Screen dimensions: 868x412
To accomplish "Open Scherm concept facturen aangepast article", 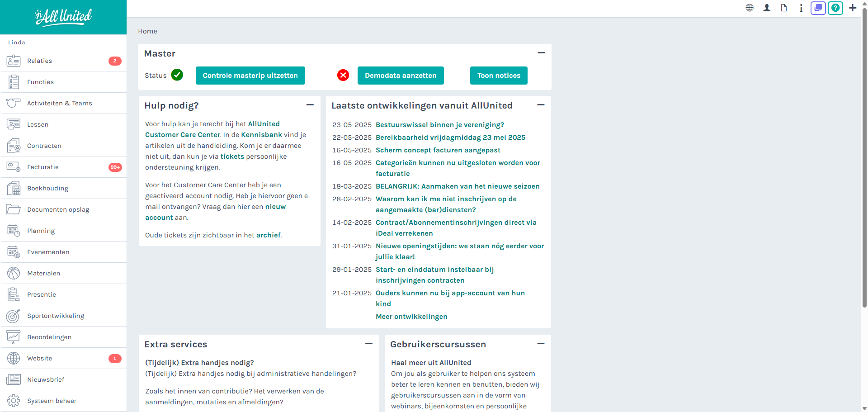I will click(x=438, y=150).
